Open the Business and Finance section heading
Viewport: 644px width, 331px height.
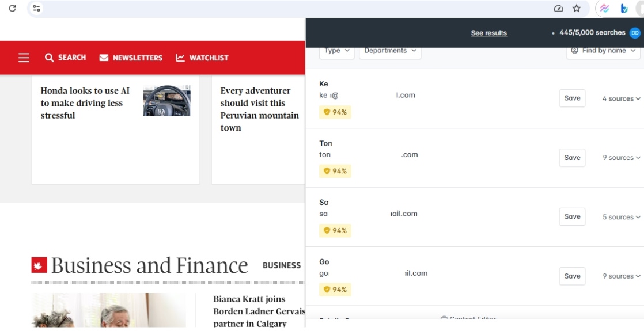[x=150, y=265]
